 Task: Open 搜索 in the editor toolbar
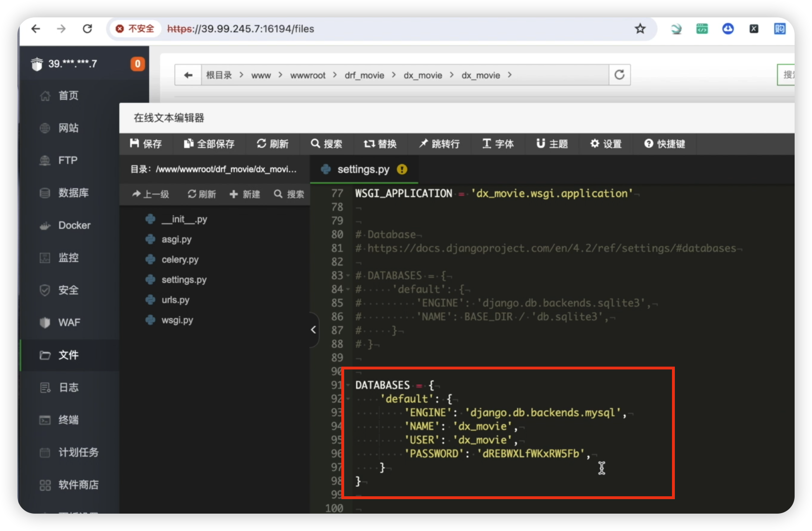tap(327, 144)
